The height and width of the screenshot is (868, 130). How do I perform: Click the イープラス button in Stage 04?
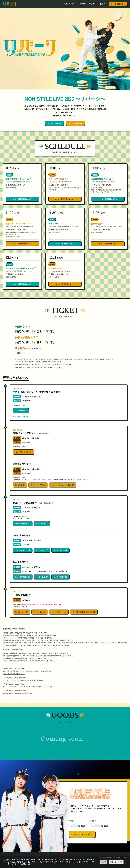[x=84, y=612]
